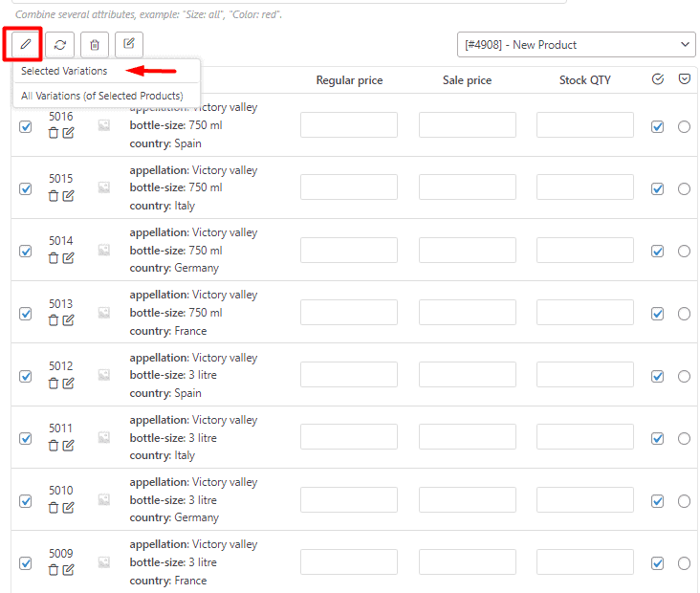Open the [#4908] - New Product dropdown
The height and width of the screenshot is (593, 700).
576,44
